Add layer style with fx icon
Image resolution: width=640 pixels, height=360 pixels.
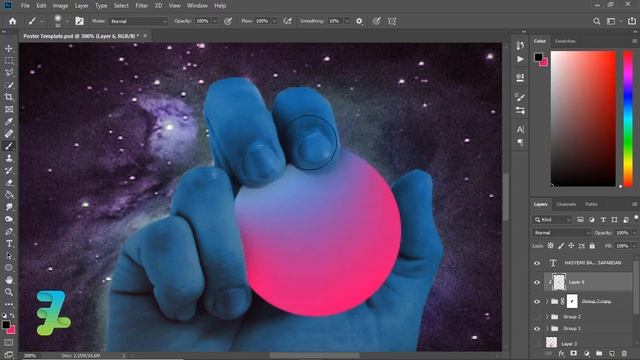tap(561, 353)
